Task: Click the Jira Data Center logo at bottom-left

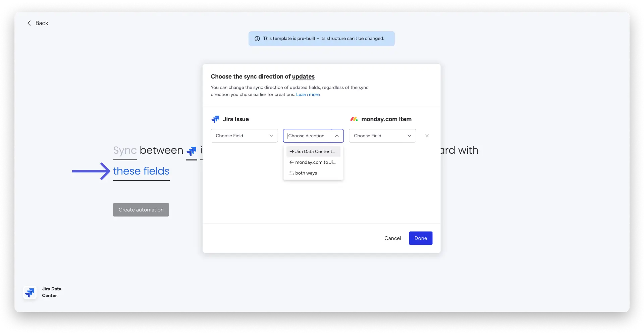Action: coord(30,292)
